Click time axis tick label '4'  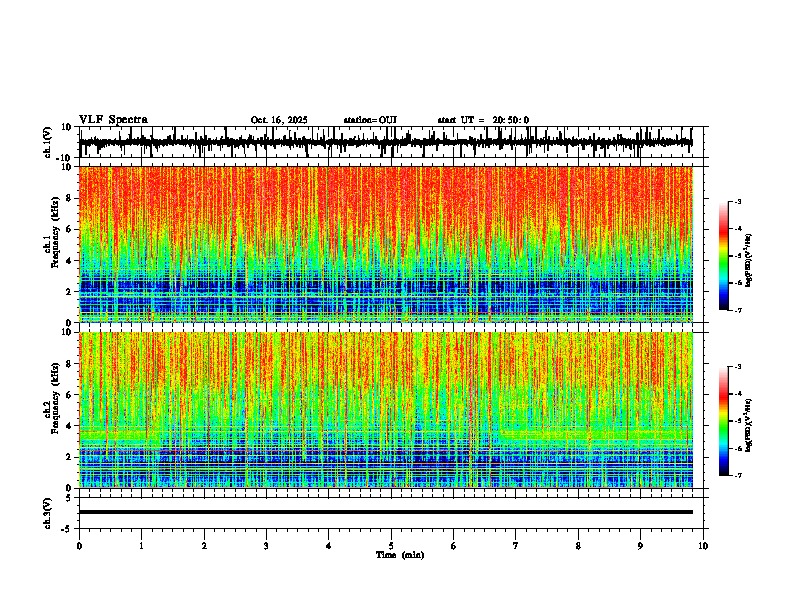[329, 546]
